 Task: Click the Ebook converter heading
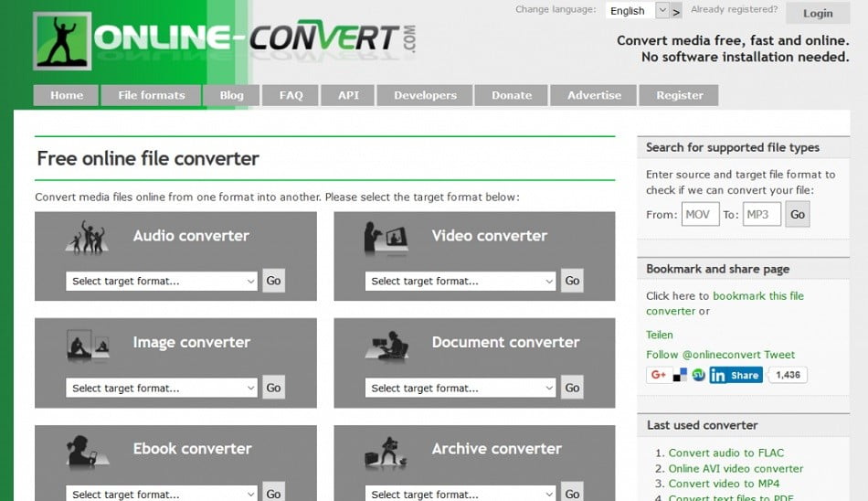[192, 448]
